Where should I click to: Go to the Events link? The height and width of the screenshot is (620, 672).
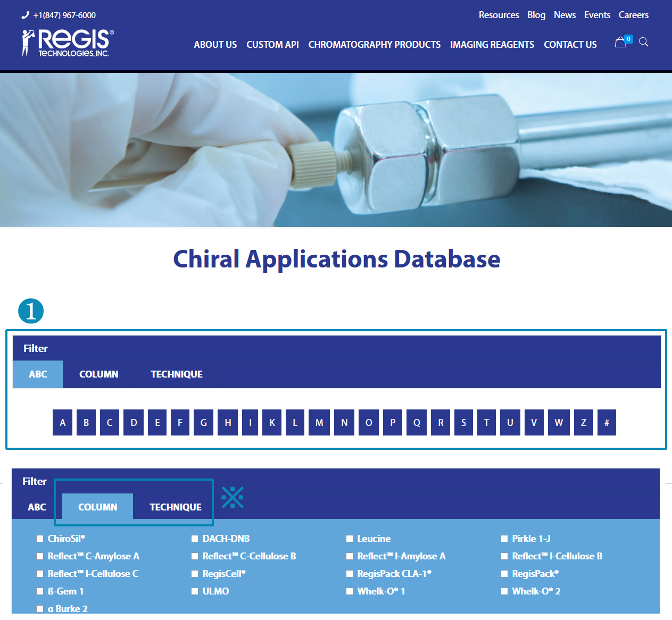(597, 15)
